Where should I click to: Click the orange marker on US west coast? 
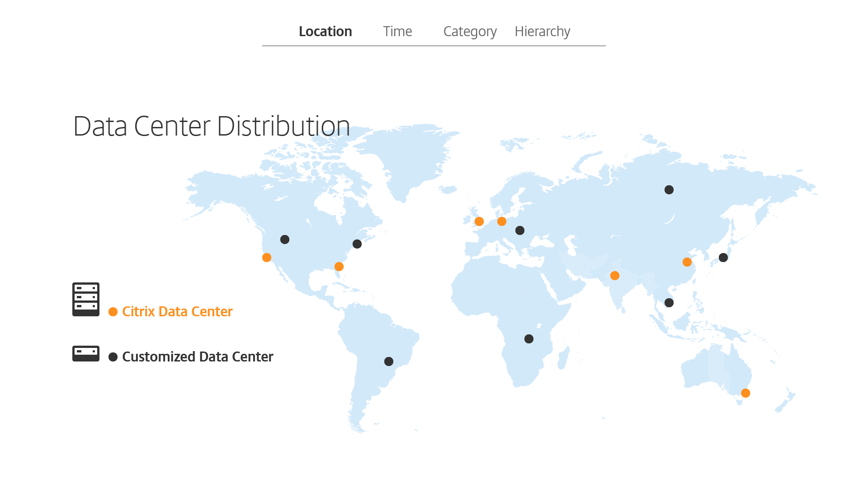267,258
